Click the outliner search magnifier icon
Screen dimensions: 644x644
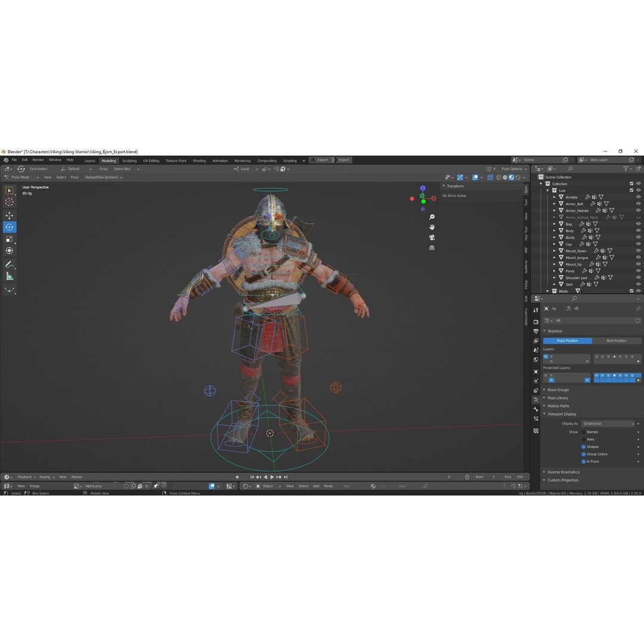tap(570, 169)
